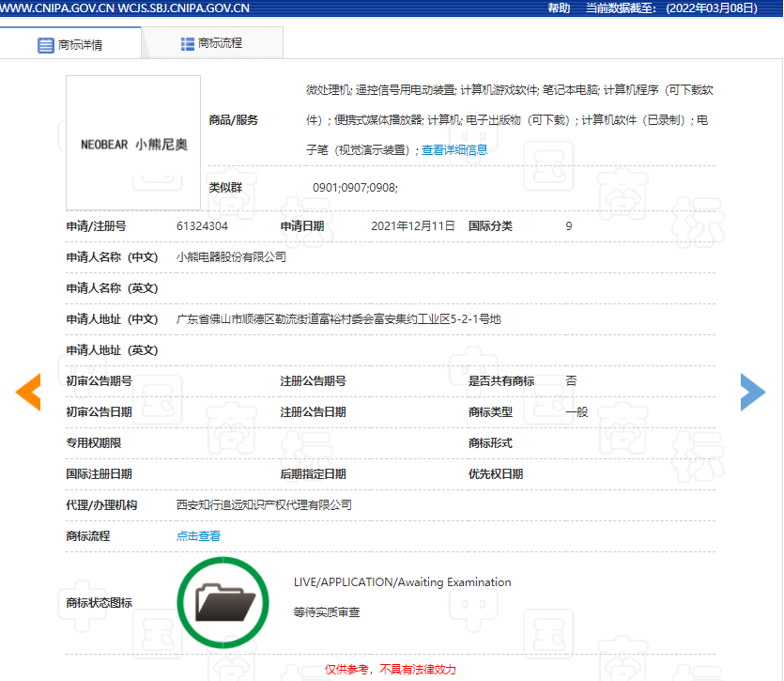This screenshot has width=784, height=681.
Task: Switch to the 商标流程 tab
Action: 212,43
